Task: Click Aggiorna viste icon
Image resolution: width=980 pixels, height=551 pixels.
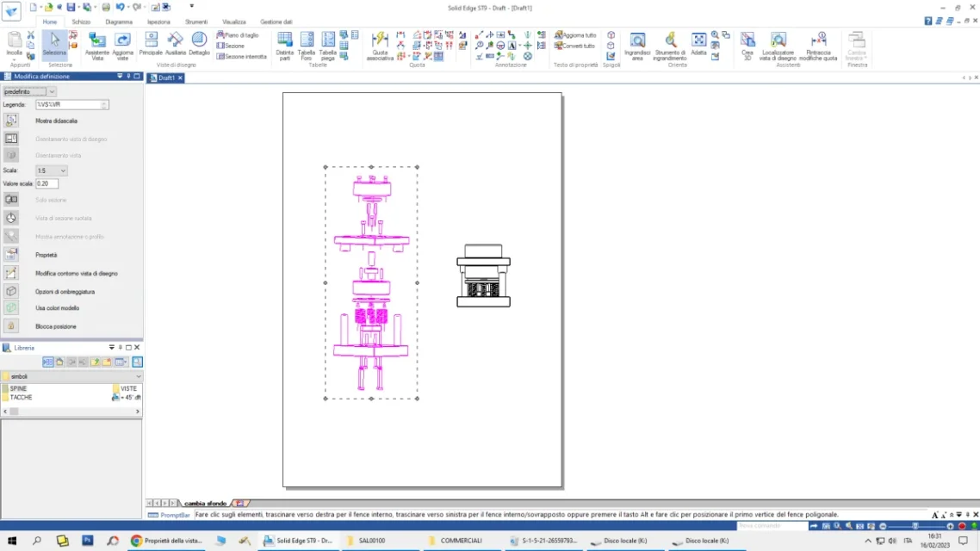Action: (122, 46)
